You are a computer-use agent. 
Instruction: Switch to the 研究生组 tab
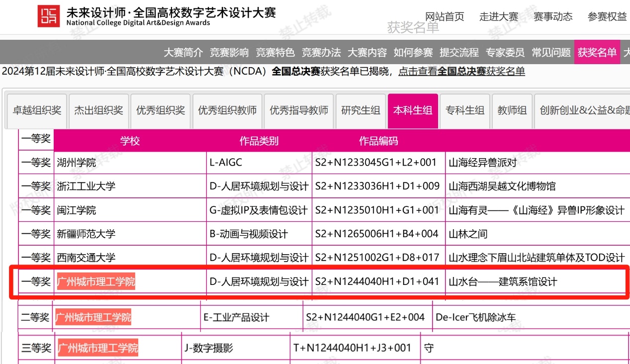(360, 110)
